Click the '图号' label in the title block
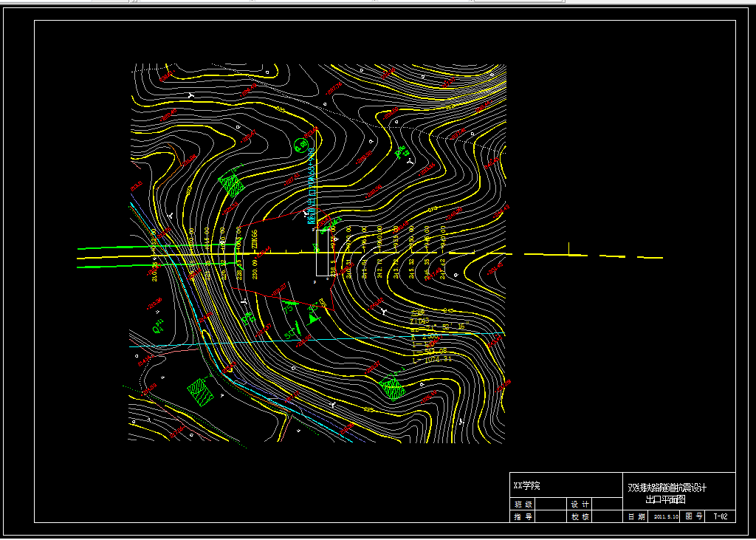The image size is (756, 540). click(695, 516)
